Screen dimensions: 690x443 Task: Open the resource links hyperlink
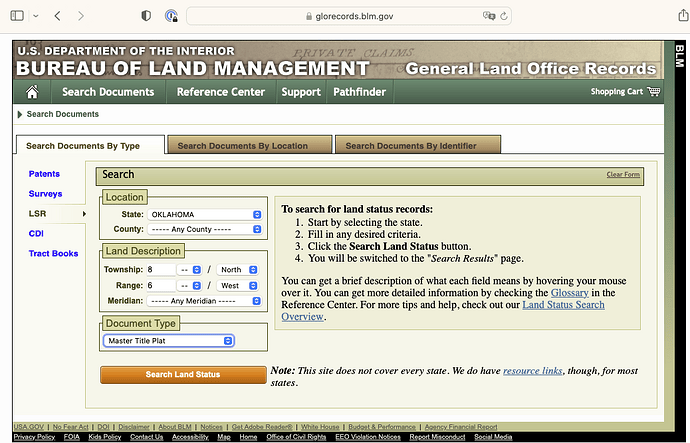click(532, 370)
